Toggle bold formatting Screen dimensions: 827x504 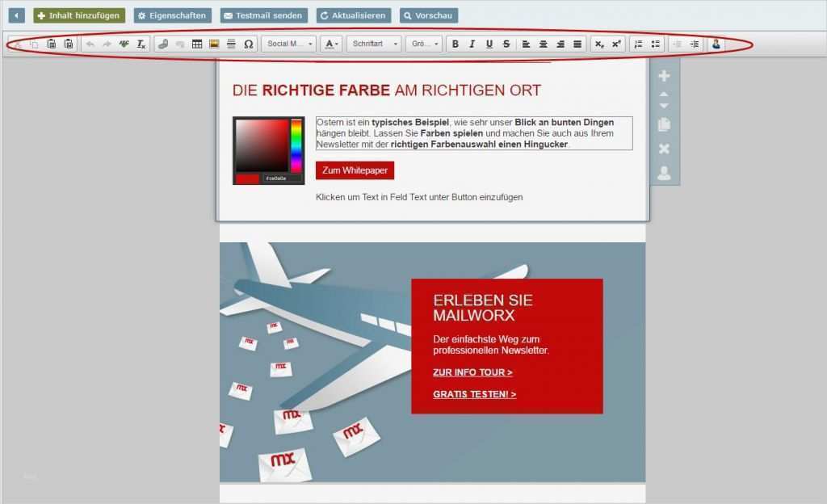tap(455, 44)
